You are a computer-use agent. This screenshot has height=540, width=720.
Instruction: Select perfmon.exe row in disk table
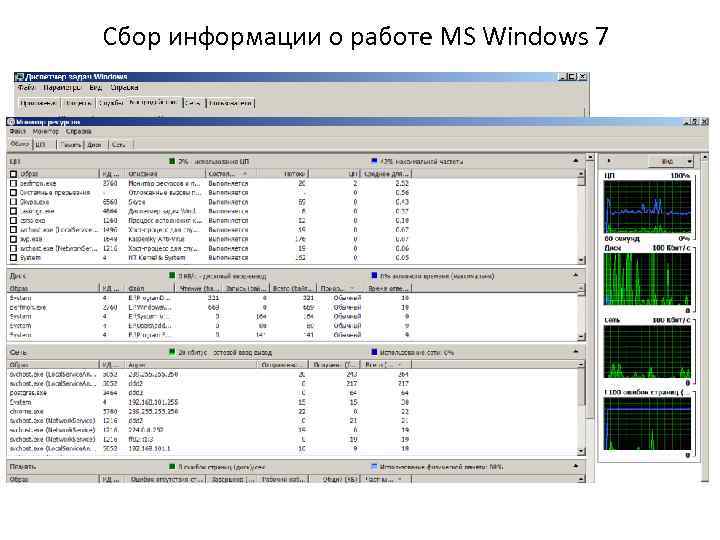click(x=209, y=307)
